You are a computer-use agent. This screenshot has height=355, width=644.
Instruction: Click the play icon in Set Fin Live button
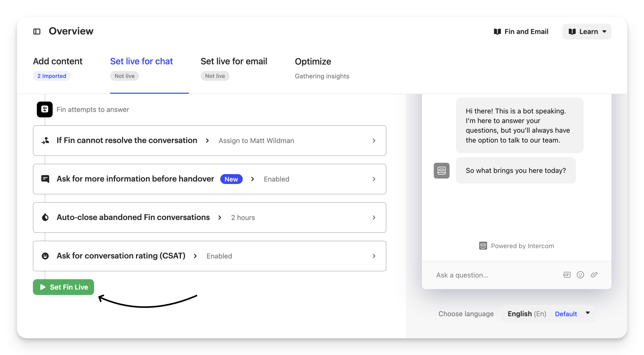(43, 287)
